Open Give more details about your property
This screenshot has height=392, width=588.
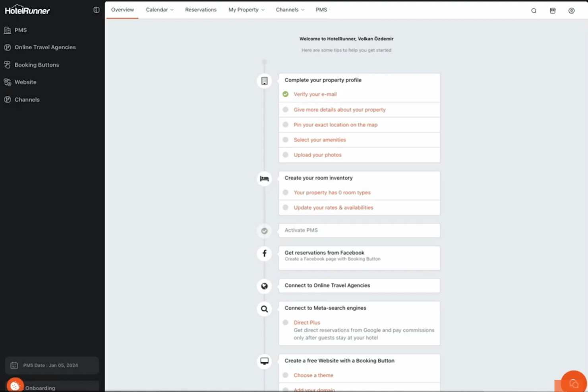(x=340, y=110)
